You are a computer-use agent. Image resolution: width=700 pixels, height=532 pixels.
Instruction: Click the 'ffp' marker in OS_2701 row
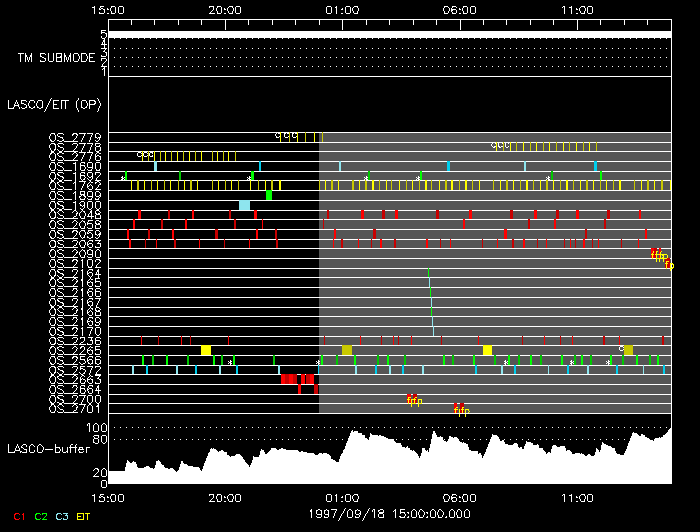460,409
